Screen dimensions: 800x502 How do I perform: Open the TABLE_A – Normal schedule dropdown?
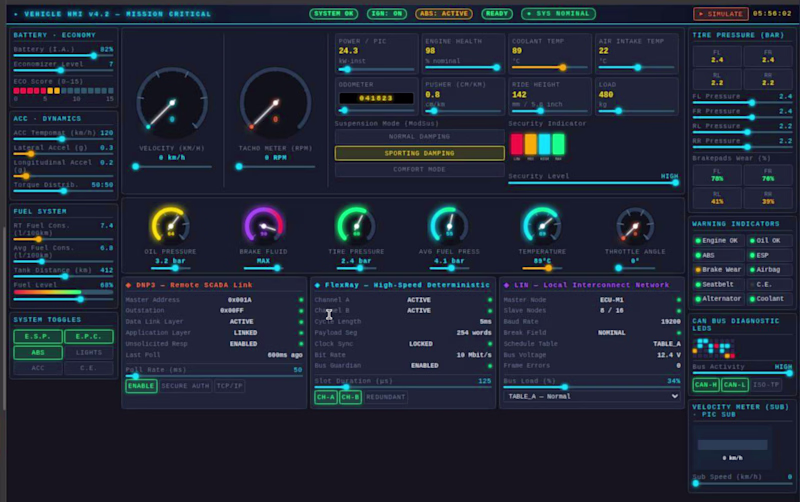click(x=592, y=396)
